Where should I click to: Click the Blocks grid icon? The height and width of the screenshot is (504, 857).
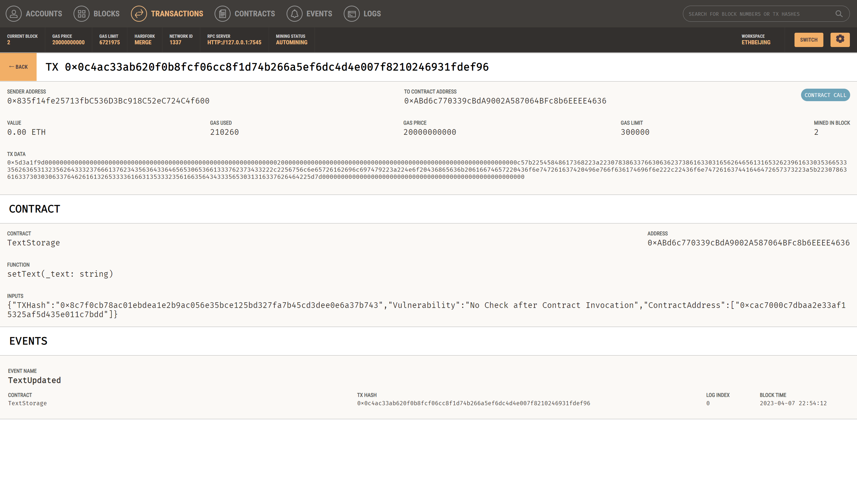tap(81, 14)
